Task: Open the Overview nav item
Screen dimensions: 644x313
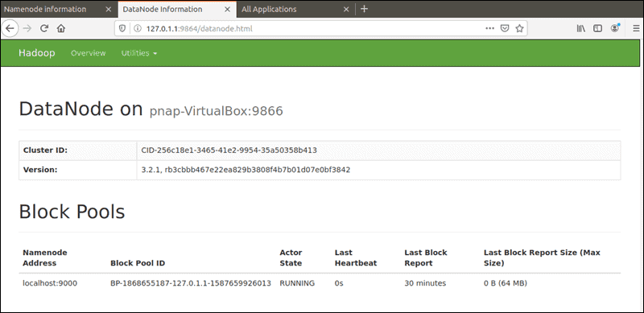Action: [x=88, y=53]
